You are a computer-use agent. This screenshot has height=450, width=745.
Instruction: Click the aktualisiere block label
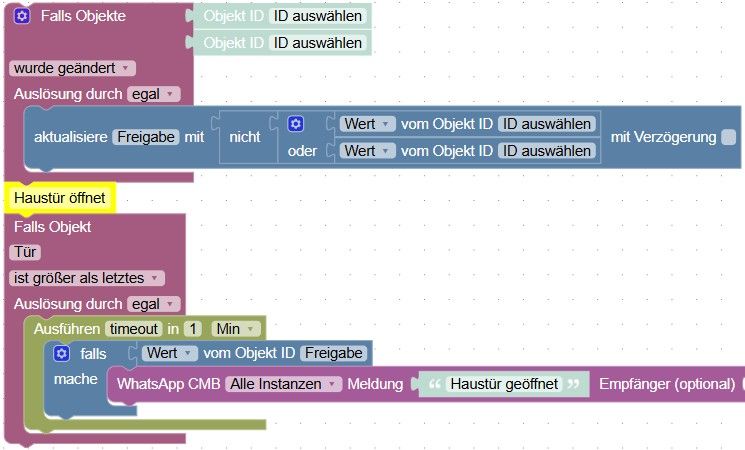coord(71,137)
